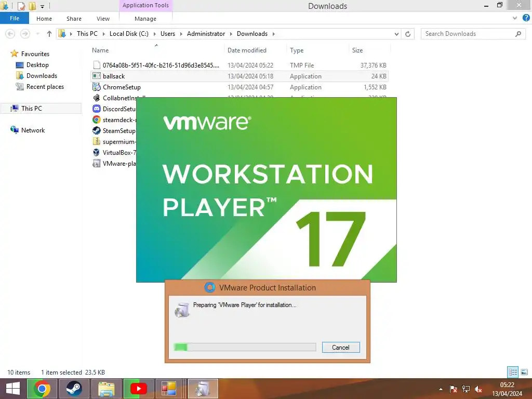
Task: Select Users in the address breadcrumb
Action: pos(168,34)
